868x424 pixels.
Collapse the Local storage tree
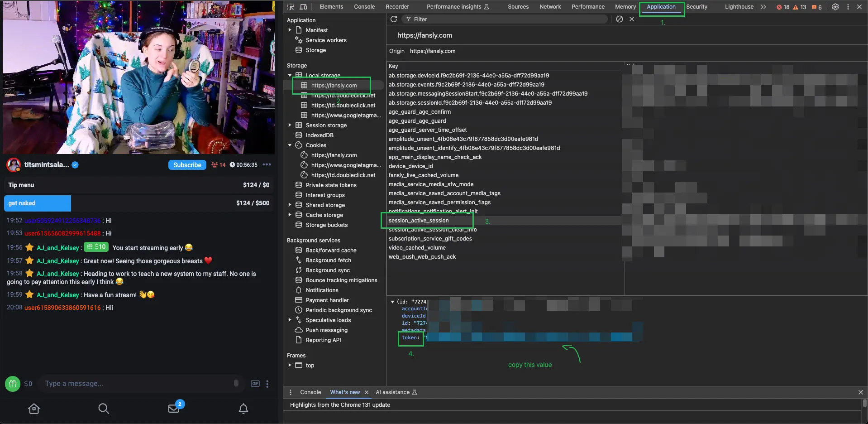290,75
